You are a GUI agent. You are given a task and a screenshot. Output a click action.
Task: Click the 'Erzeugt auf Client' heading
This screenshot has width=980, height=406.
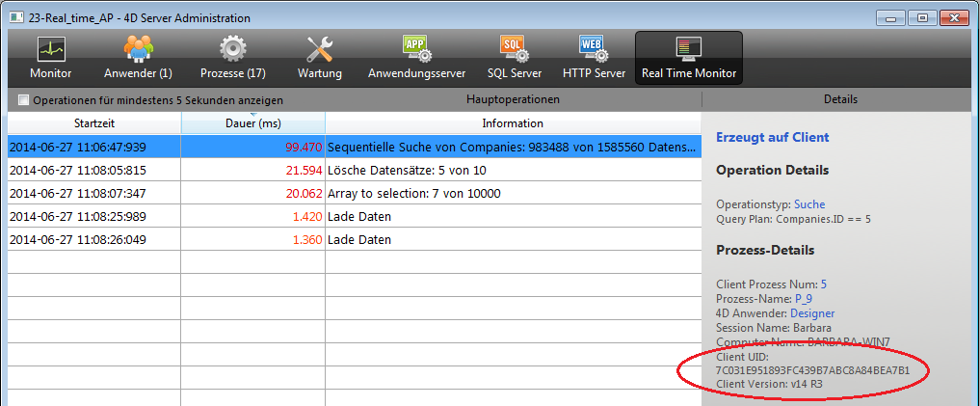point(773,138)
